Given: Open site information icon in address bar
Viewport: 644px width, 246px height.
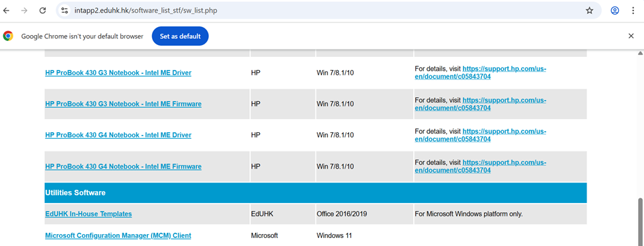Looking at the screenshot, I should [x=64, y=11].
